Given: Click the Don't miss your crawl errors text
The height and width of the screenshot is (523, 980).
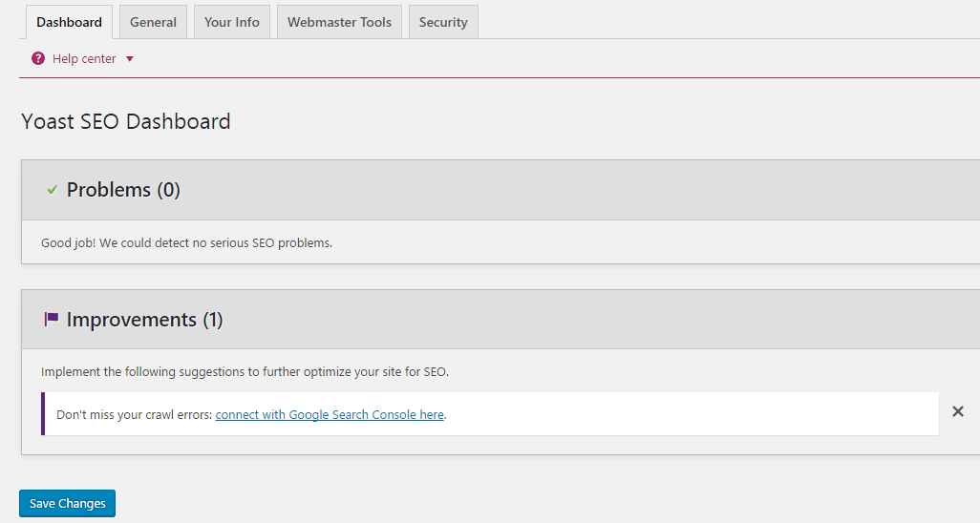Looking at the screenshot, I should tap(135, 414).
